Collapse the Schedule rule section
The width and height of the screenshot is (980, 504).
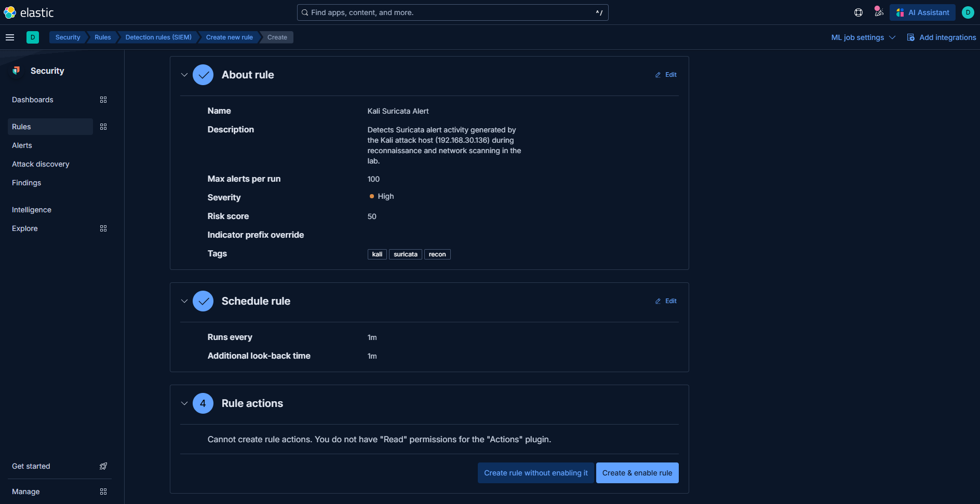pyautogui.click(x=184, y=301)
